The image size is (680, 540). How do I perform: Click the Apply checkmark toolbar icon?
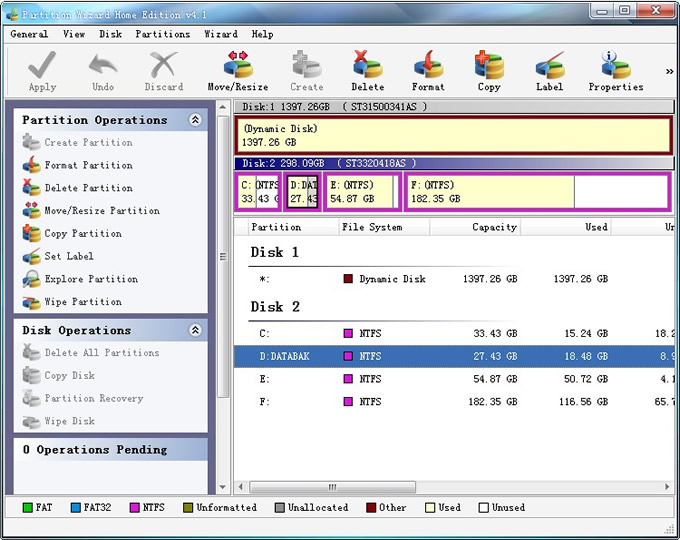point(42,65)
